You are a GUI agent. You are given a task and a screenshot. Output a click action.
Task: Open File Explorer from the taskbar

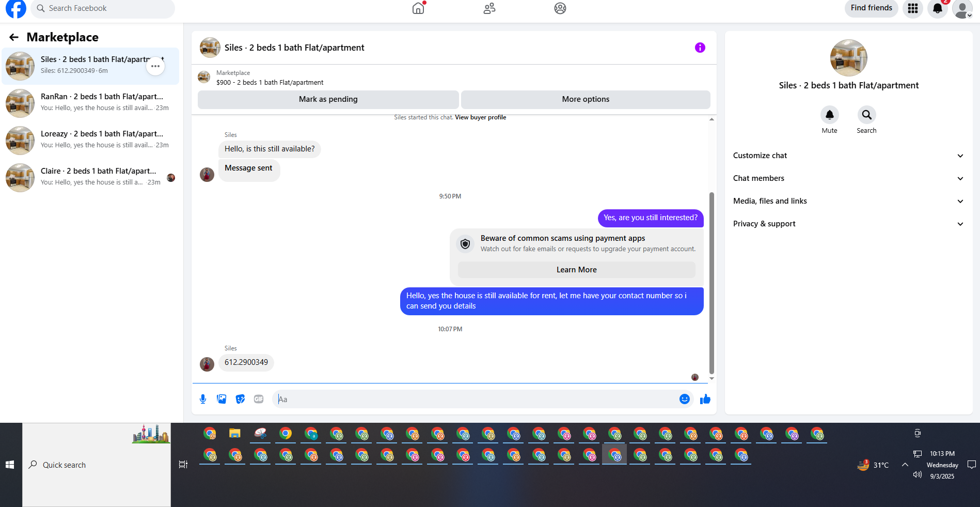(x=235, y=434)
